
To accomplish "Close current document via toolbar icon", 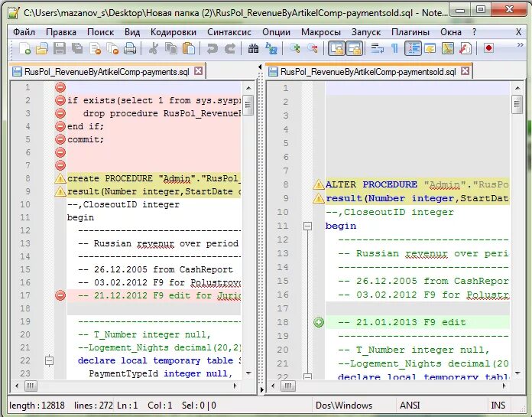I will click(96, 48).
